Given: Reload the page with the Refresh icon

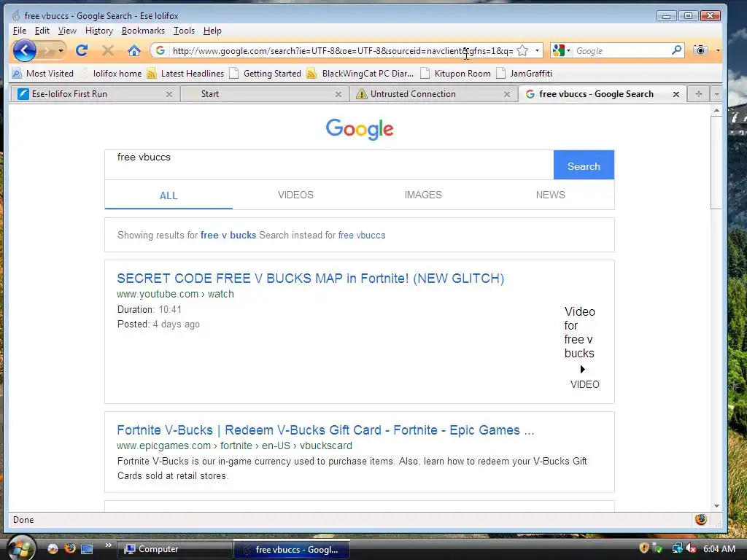Looking at the screenshot, I should 82,50.
